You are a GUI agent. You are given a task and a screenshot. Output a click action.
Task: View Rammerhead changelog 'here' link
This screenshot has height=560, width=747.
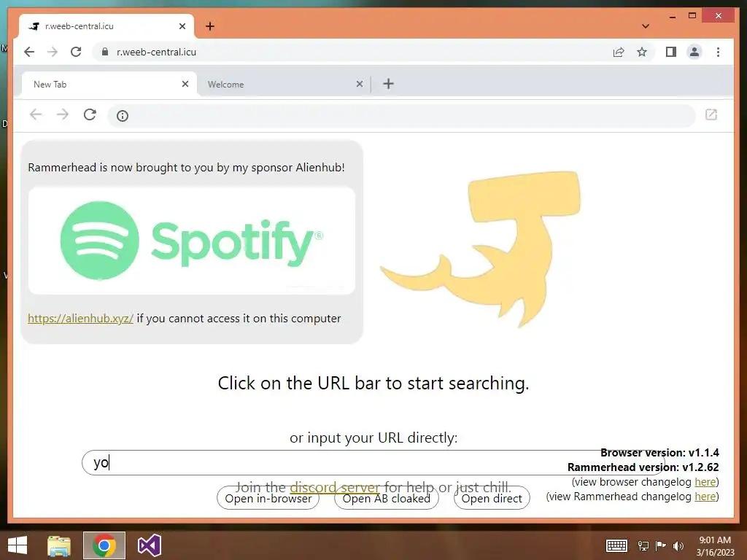point(705,497)
